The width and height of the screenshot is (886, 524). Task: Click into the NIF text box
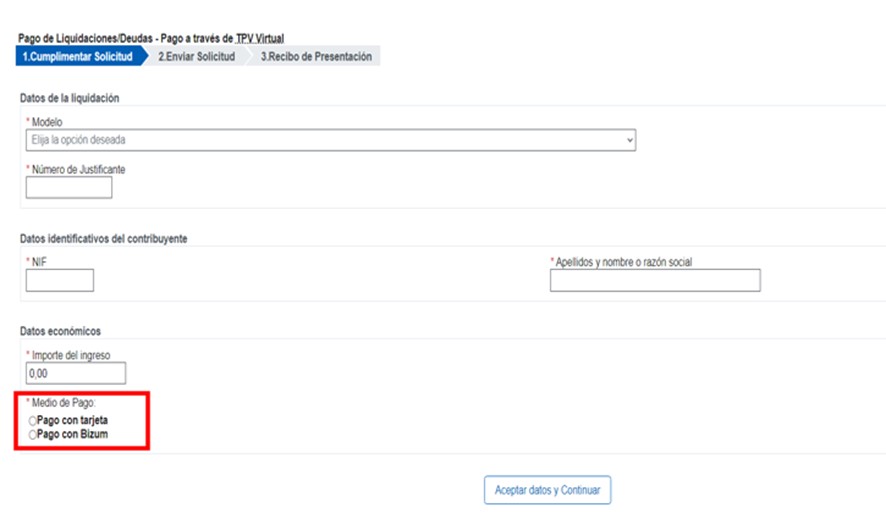[60, 281]
